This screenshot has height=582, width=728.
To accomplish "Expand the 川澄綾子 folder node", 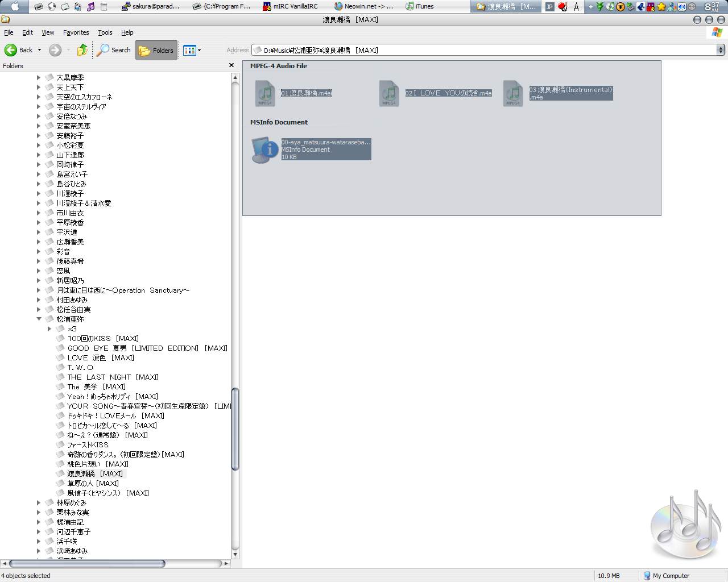I will 39,194.
